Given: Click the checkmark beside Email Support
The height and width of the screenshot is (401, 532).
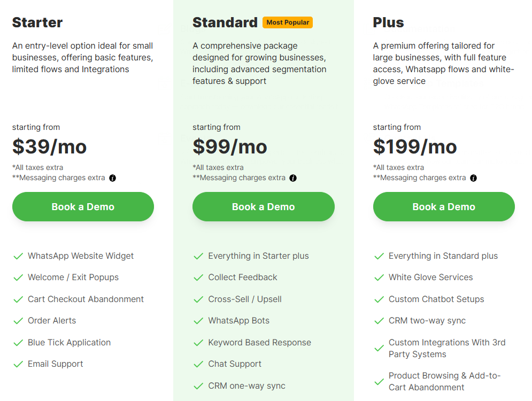Looking at the screenshot, I should tap(17, 364).
